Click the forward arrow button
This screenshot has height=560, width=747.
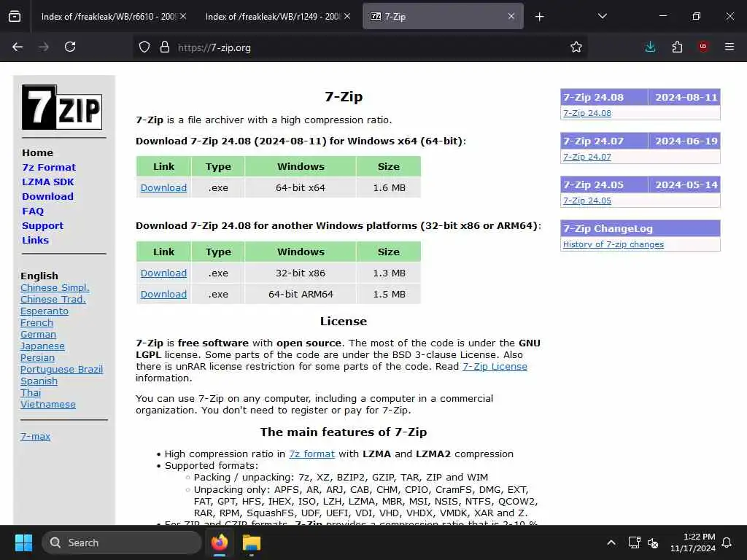(x=44, y=47)
